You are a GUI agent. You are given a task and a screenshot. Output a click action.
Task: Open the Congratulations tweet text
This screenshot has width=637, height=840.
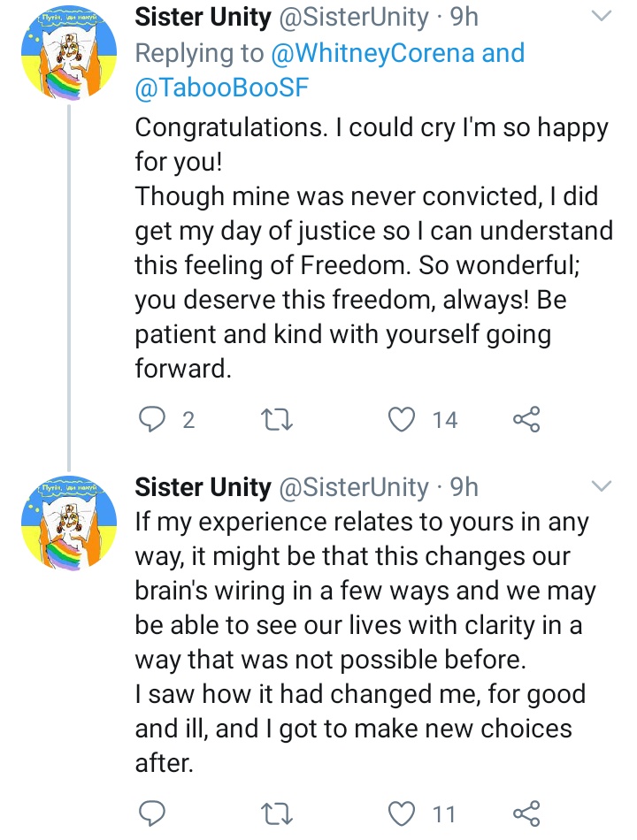tap(372, 248)
